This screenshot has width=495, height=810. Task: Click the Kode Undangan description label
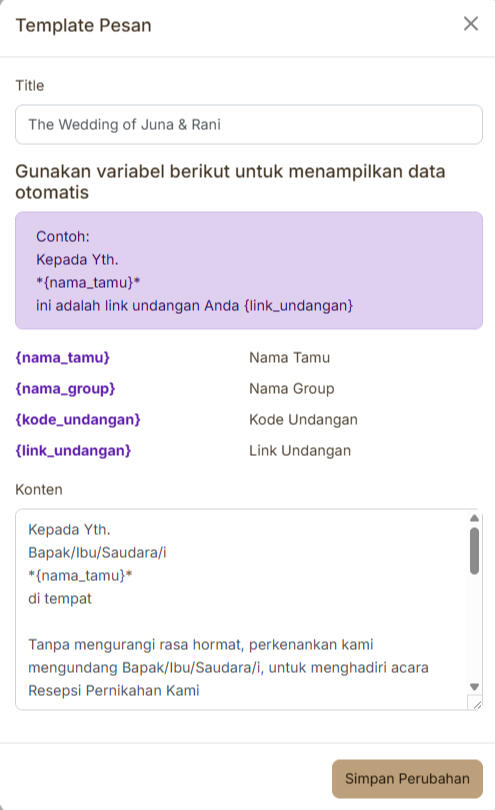tap(303, 419)
